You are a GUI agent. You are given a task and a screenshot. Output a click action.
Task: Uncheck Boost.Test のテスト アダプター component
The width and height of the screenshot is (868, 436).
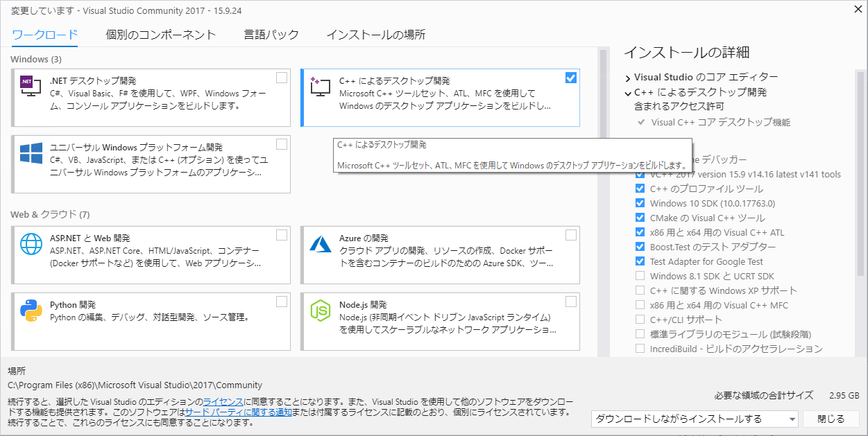[x=640, y=247]
